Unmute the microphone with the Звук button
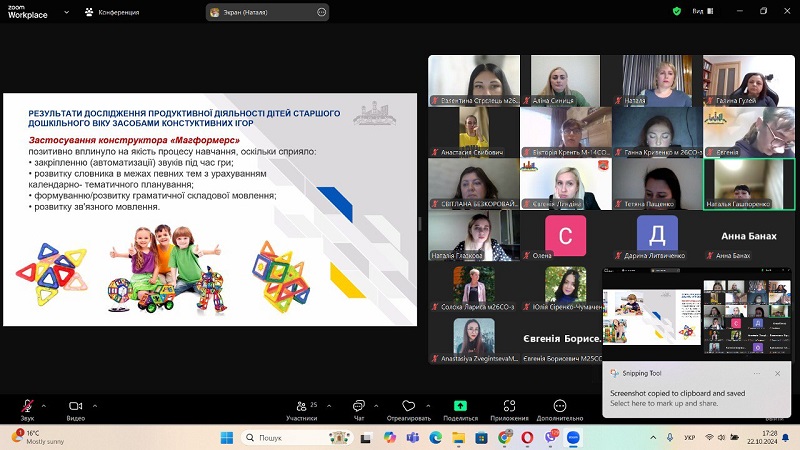This screenshot has height=450, width=800. pyautogui.click(x=27, y=410)
